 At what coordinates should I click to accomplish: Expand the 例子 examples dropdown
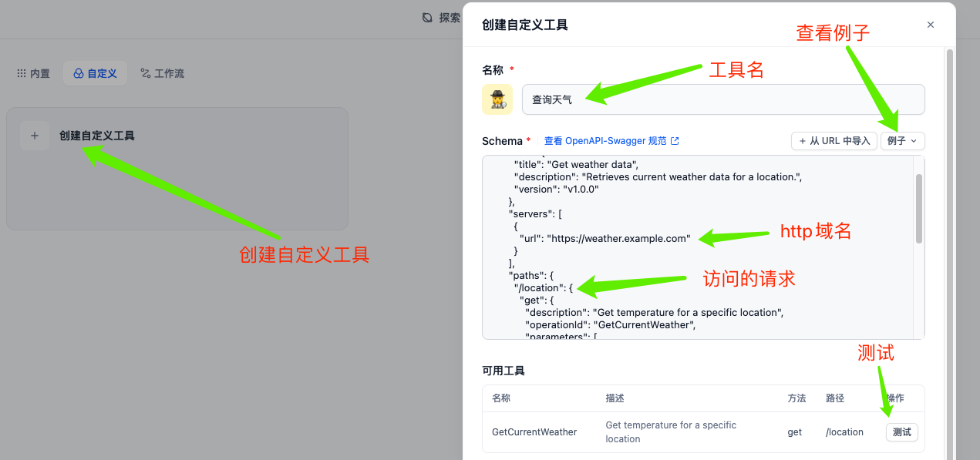[x=902, y=141]
